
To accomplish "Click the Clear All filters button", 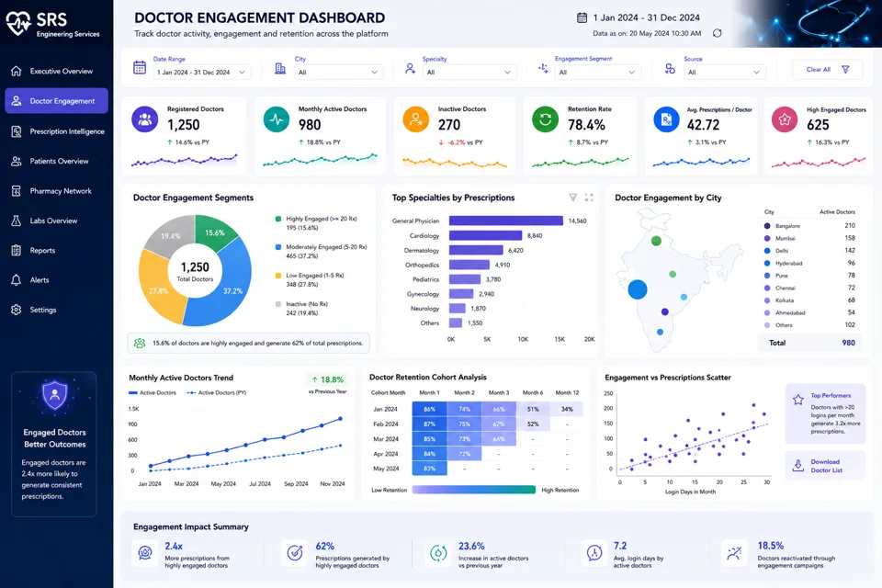I will 828,69.
